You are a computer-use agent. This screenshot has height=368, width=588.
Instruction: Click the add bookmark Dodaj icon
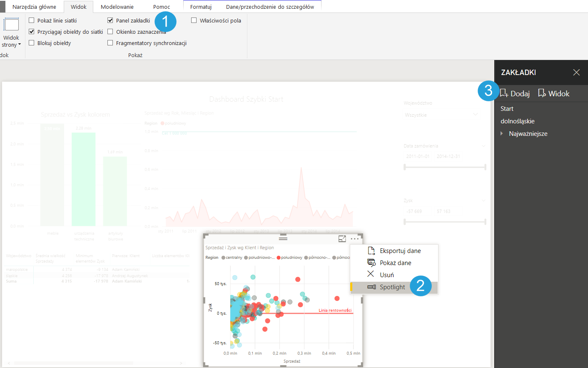pos(504,93)
